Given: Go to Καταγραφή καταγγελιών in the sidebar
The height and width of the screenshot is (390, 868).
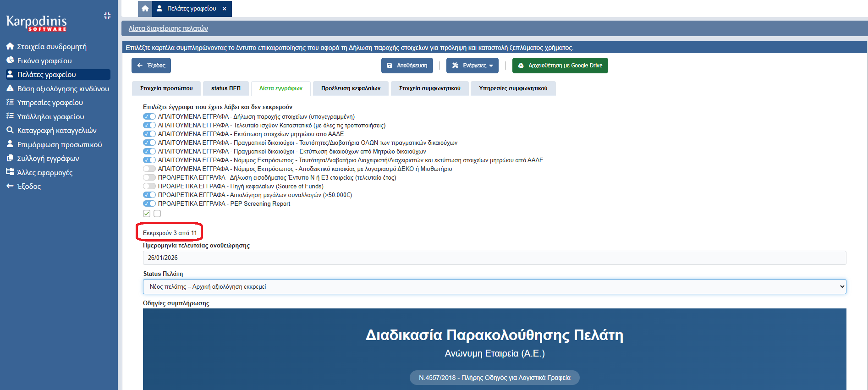Looking at the screenshot, I should click(x=57, y=130).
